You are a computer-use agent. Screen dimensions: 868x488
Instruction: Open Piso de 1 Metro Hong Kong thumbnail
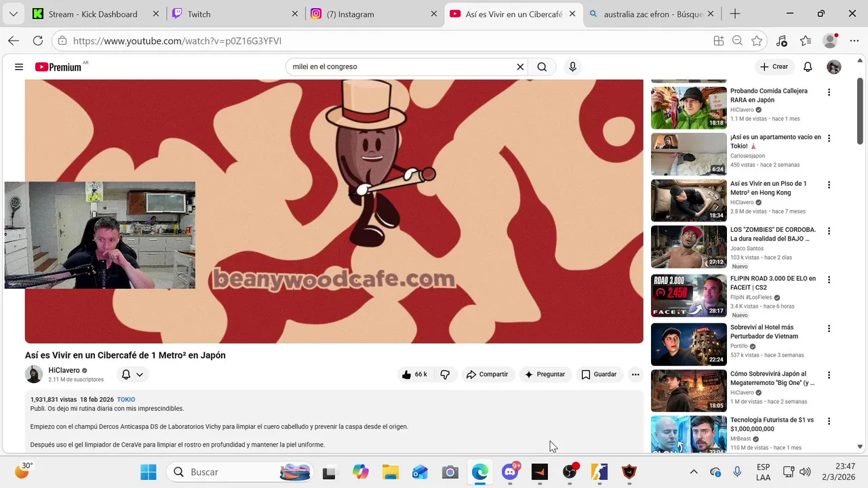688,200
